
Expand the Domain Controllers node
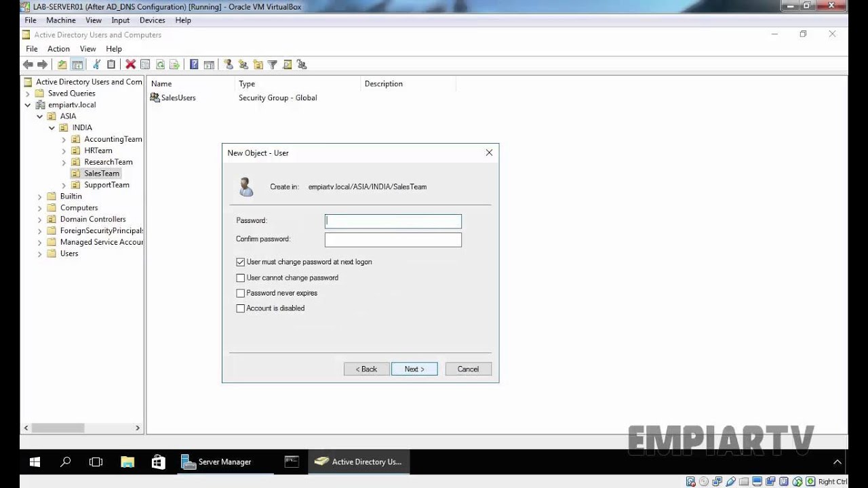point(40,220)
